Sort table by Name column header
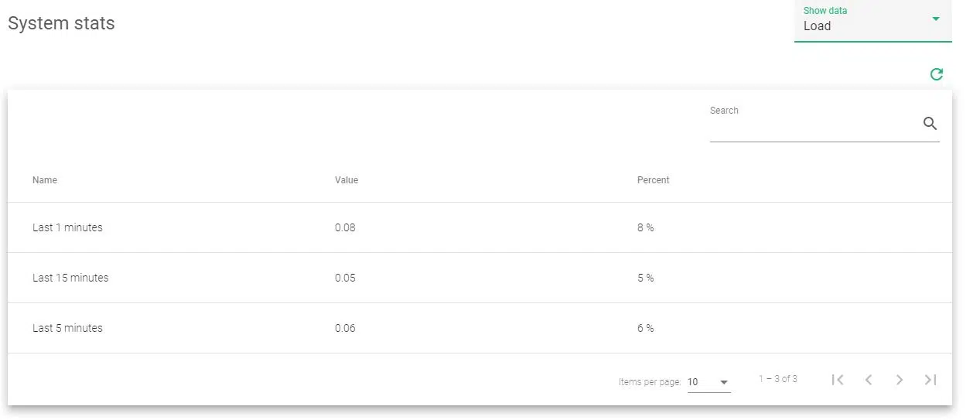 45,180
